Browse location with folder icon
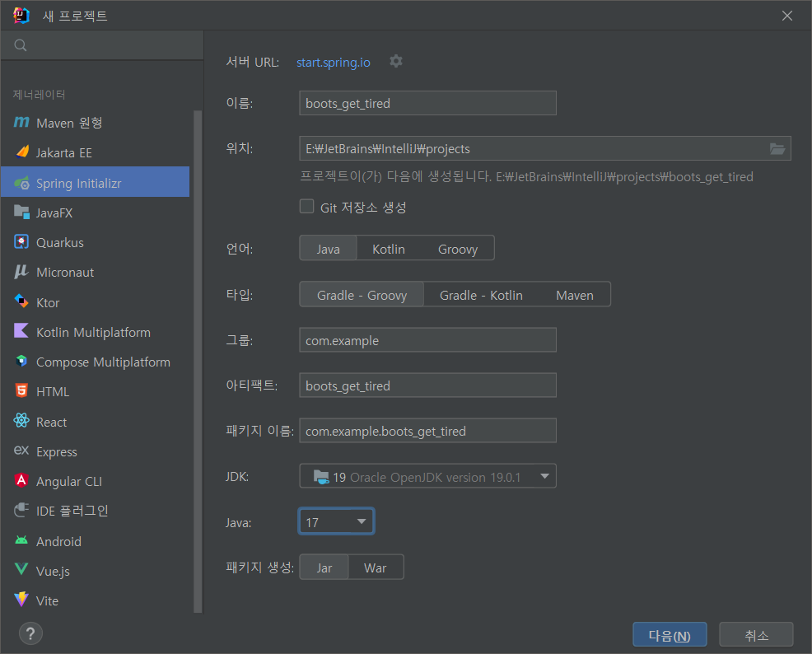 (777, 149)
